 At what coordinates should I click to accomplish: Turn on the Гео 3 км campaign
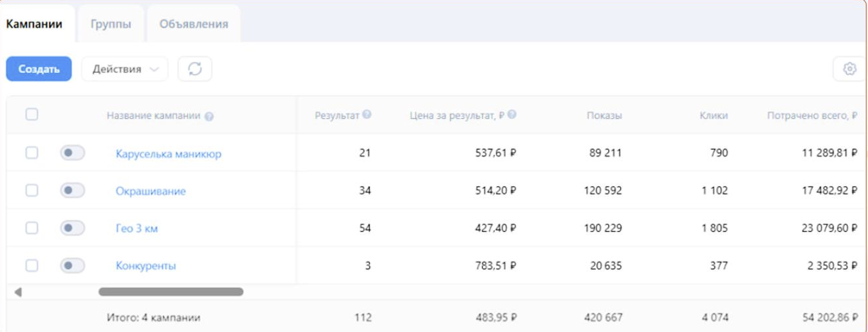click(x=73, y=228)
